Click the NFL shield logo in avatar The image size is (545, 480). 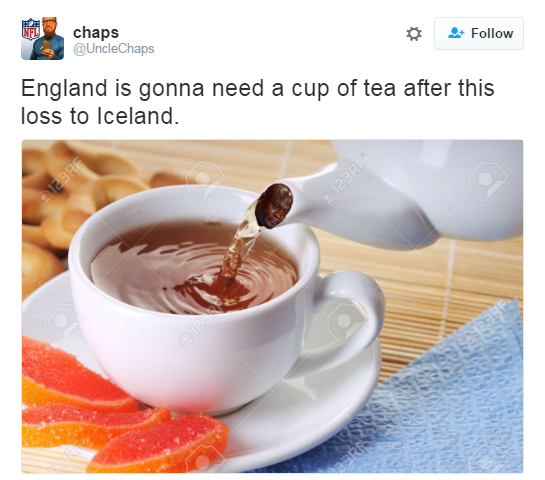pos(31,29)
